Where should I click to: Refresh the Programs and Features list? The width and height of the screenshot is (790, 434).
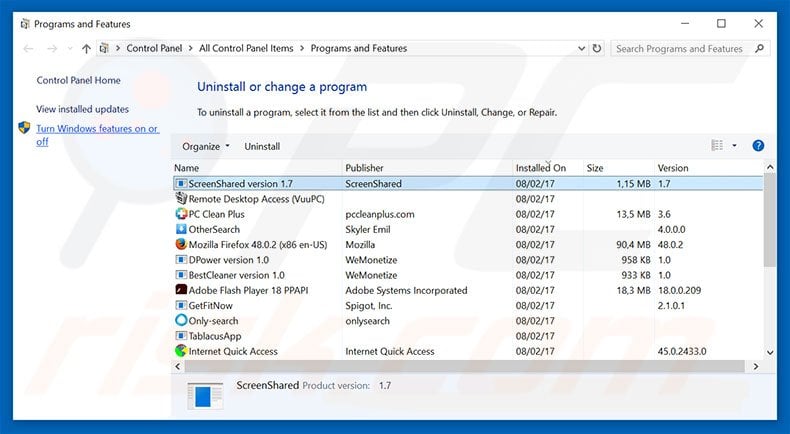(597, 48)
